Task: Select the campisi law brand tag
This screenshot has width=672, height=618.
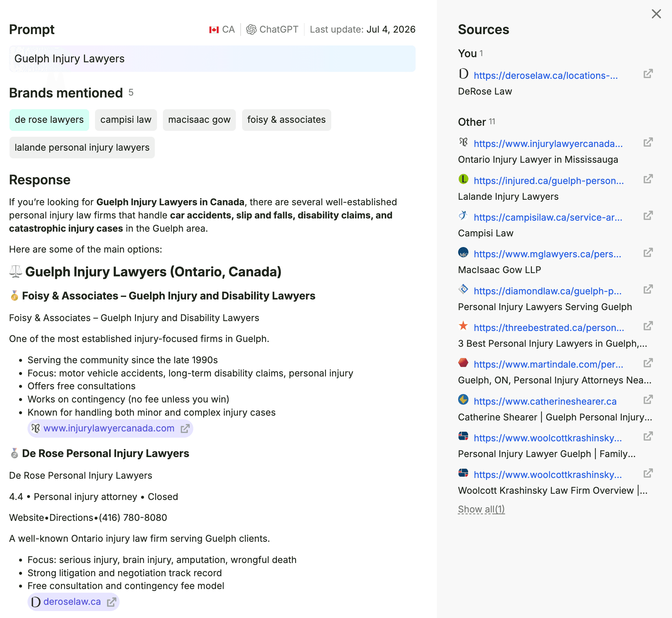Action: 126,120
